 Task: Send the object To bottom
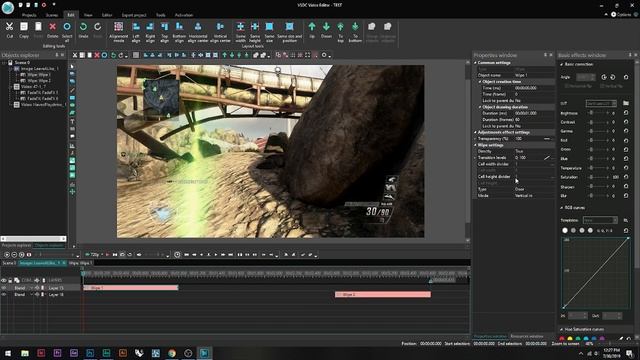coord(355,31)
